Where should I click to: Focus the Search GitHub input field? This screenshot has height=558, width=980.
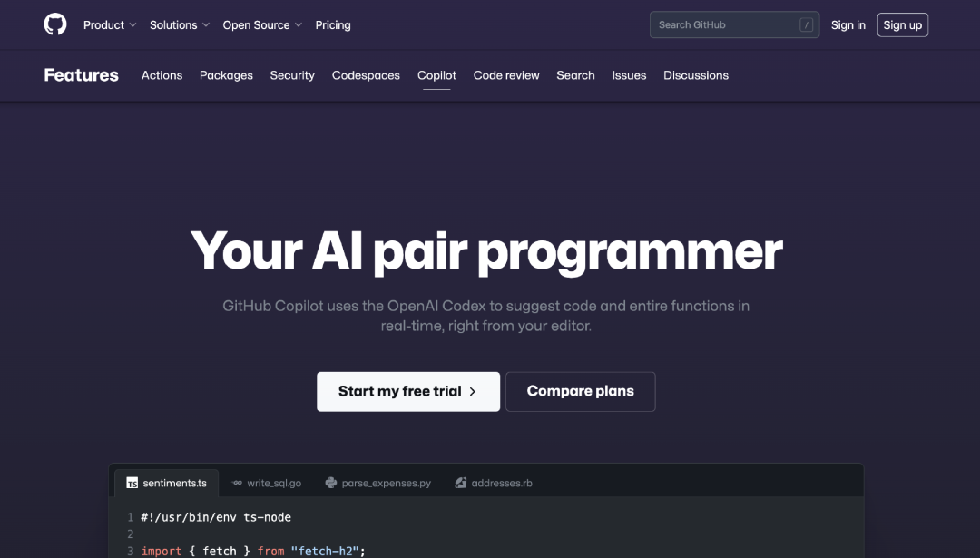click(x=734, y=25)
